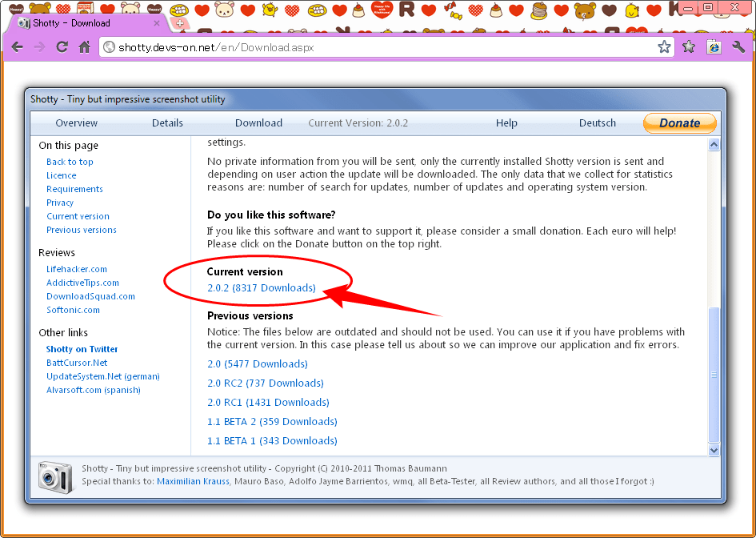Download the 2.0 RC1 previous version
756x538 pixels.
(268, 403)
